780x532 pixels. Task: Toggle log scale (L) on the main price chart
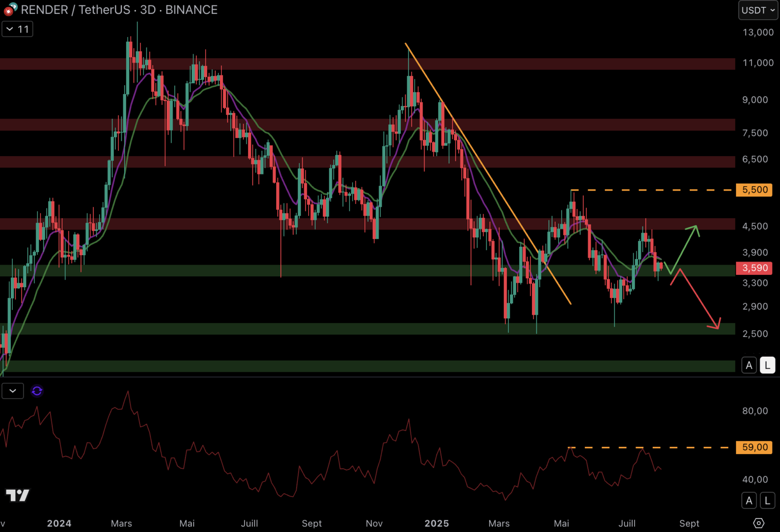pyautogui.click(x=767, y=366)
